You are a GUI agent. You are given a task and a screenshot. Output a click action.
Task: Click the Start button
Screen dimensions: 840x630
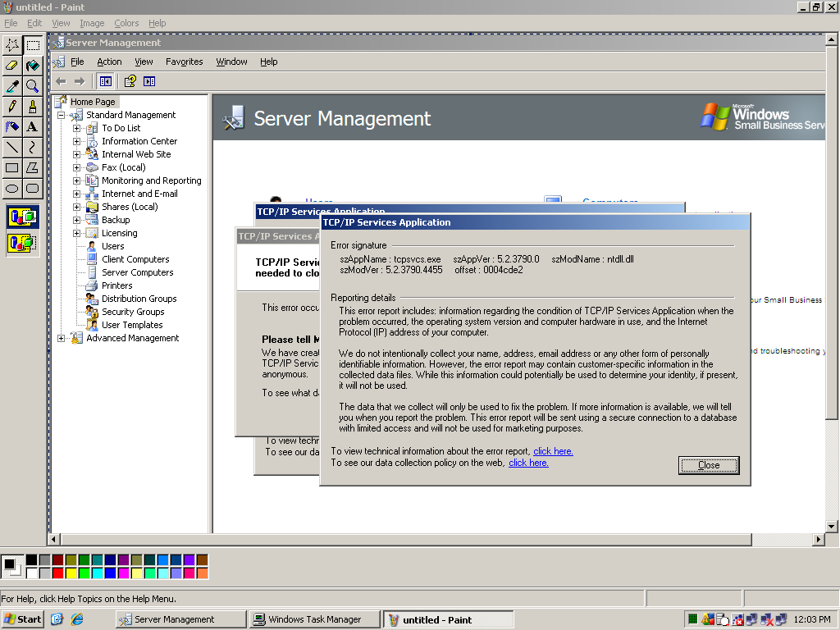22,619
